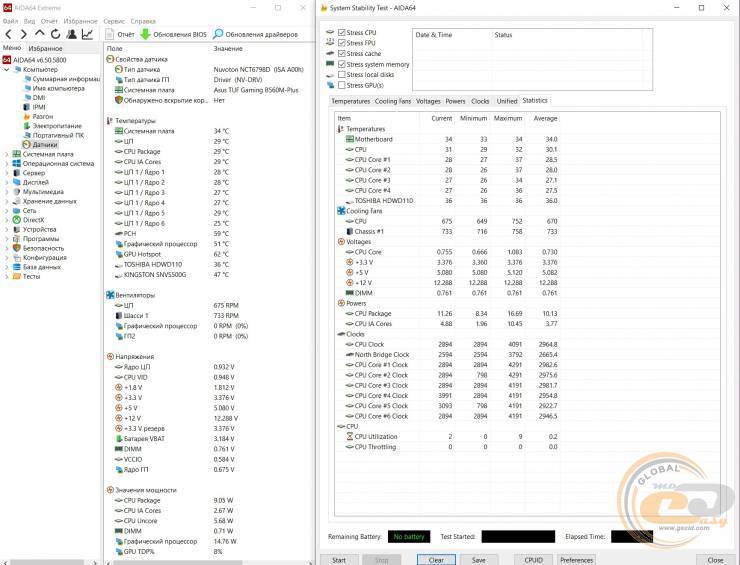Click the Значение column header
Image resolution: width=740 pixels, height=565 pixels.
(x=228, y=49)
